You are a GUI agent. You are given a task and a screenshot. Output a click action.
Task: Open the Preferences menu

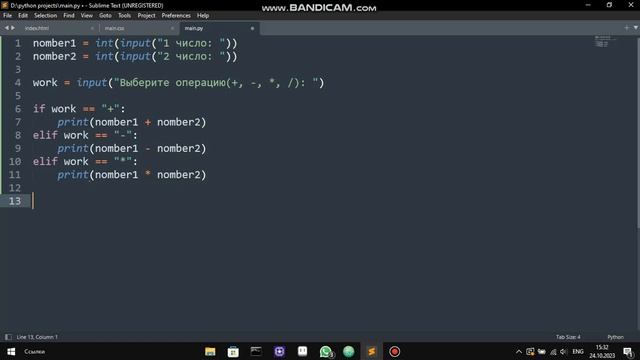pos(176,16)
